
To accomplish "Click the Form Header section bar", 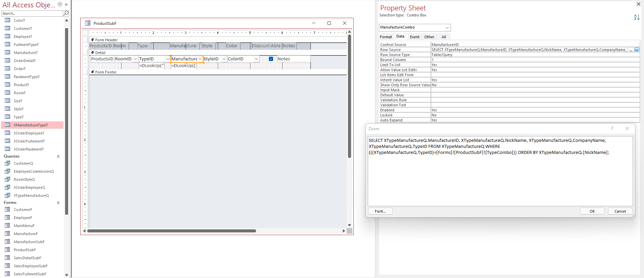I will (215, 40).
